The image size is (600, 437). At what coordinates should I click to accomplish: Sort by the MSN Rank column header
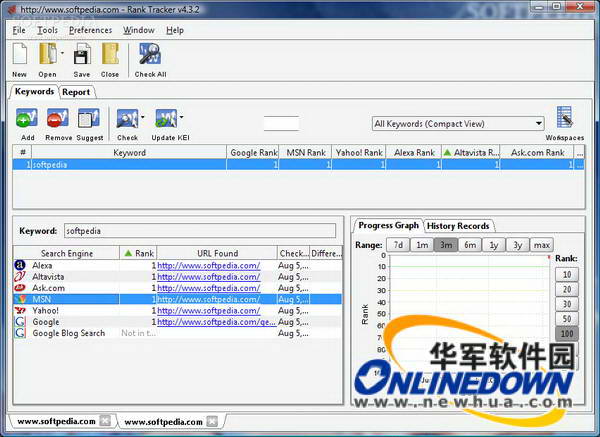[x=305, y=152]
